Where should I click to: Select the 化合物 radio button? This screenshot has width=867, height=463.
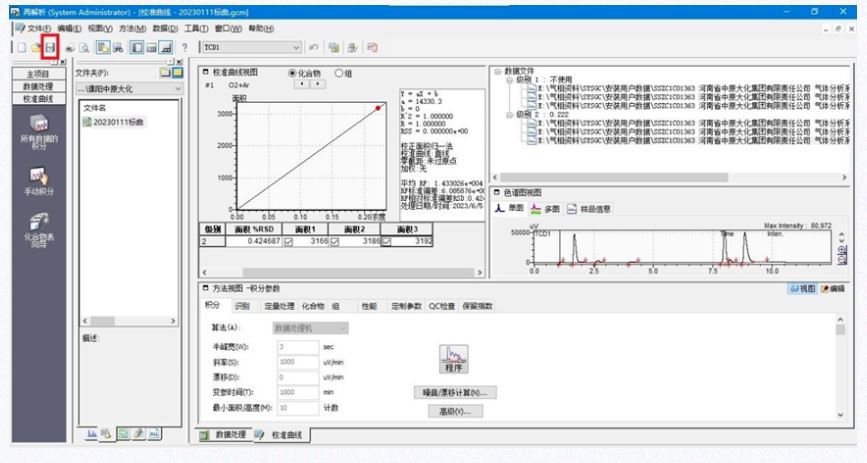[x=293, y=73]
